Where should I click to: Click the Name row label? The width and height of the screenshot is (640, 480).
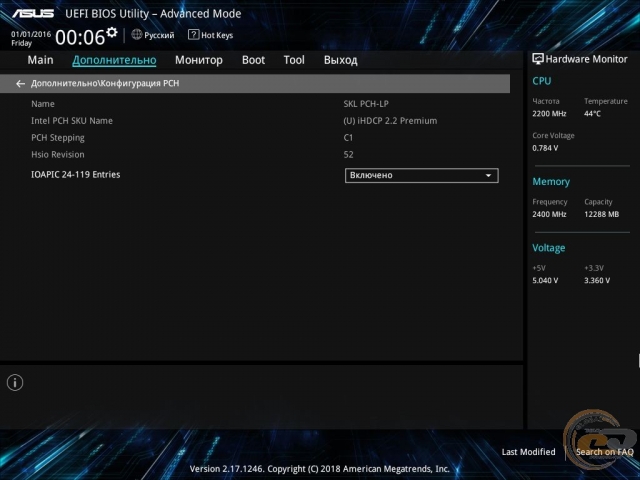click(43, 104)
